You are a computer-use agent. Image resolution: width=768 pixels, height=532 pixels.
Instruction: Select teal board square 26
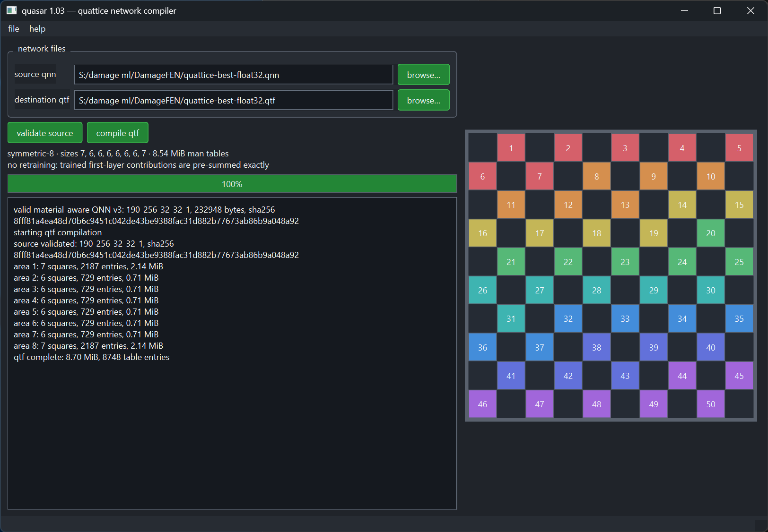(482, 290)
